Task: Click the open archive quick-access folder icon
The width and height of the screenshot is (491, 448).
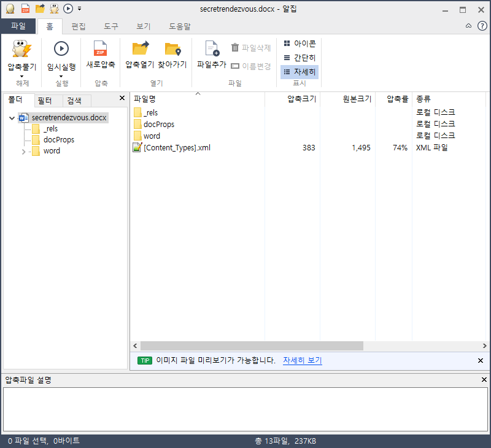Action: (x=40, y=9)
